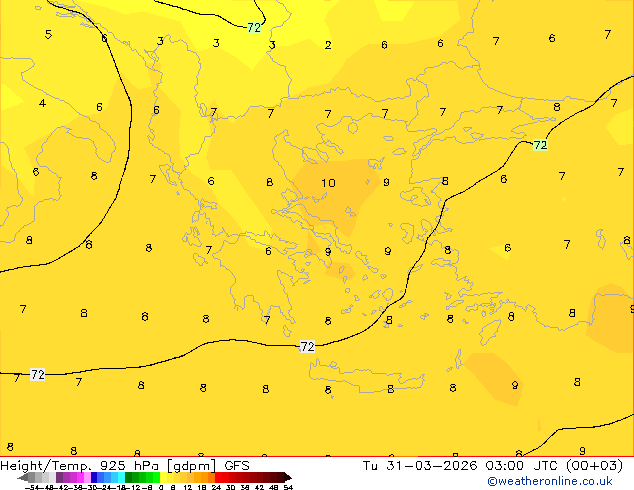Click the legend tick label 24

[216, 488]
